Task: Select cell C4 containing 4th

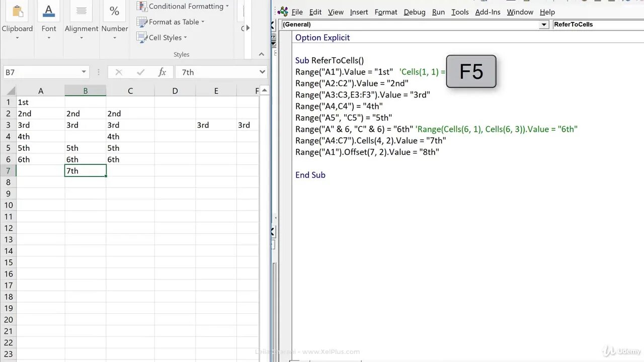Action: [x=130, y=136]
